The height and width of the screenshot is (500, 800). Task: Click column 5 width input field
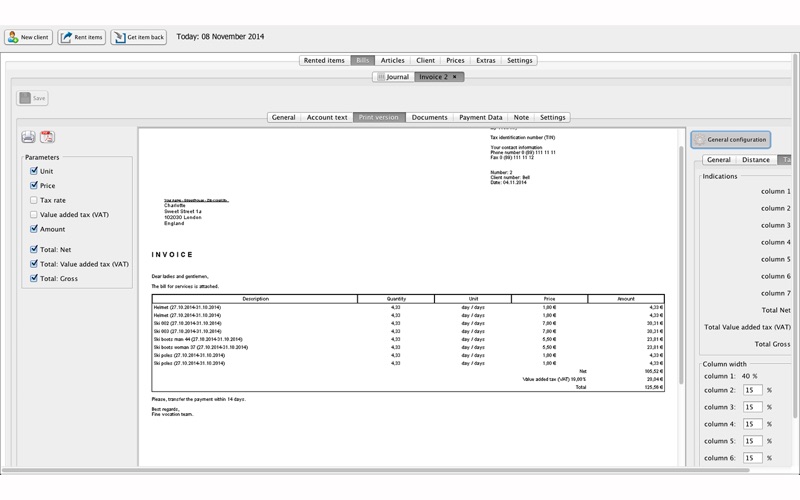(753, 441)
